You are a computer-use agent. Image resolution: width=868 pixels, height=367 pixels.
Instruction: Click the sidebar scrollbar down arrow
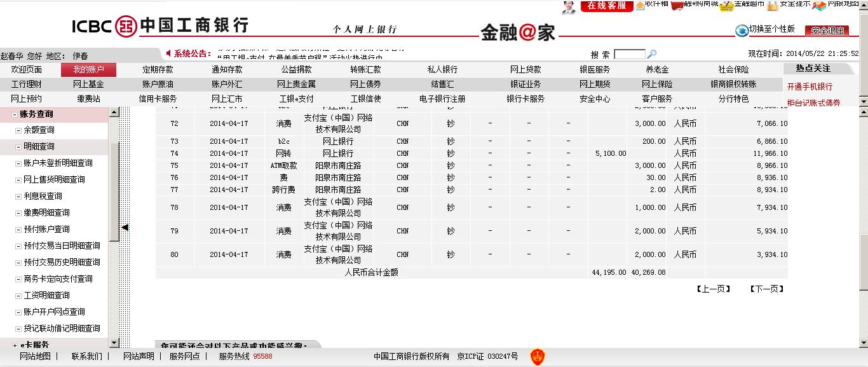pyautogui.click(x=114, y=343)
